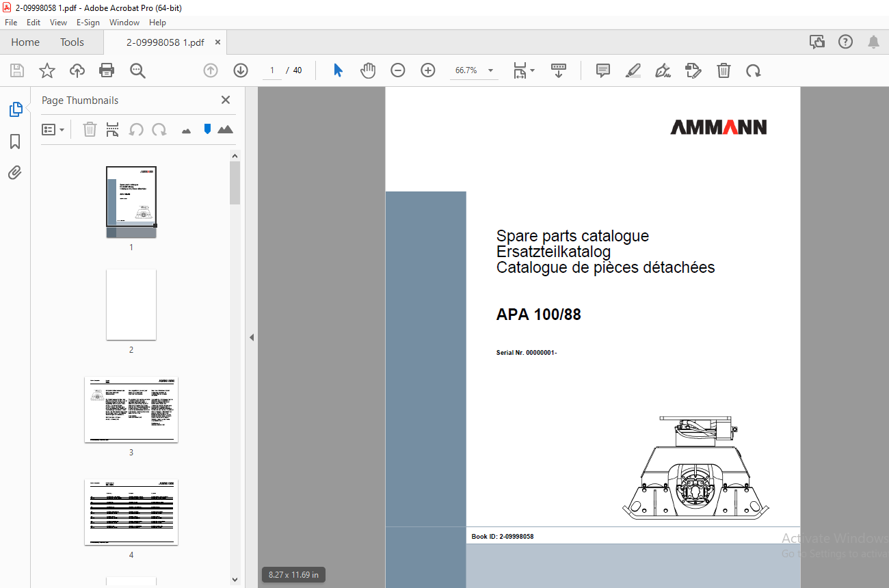This screenshot has width=889, height=588.
Task: Switch to the Tools tab
Action: tap(72, 42)
